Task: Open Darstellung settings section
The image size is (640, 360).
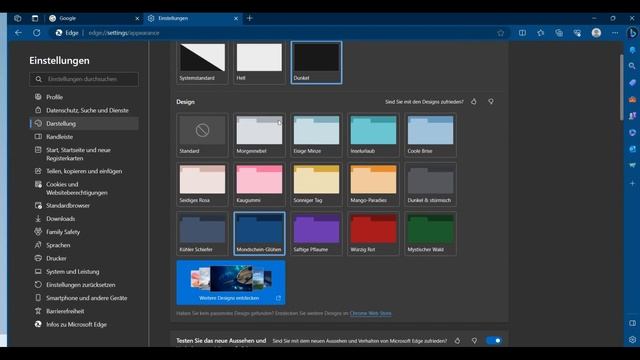Action: (84, 124)
